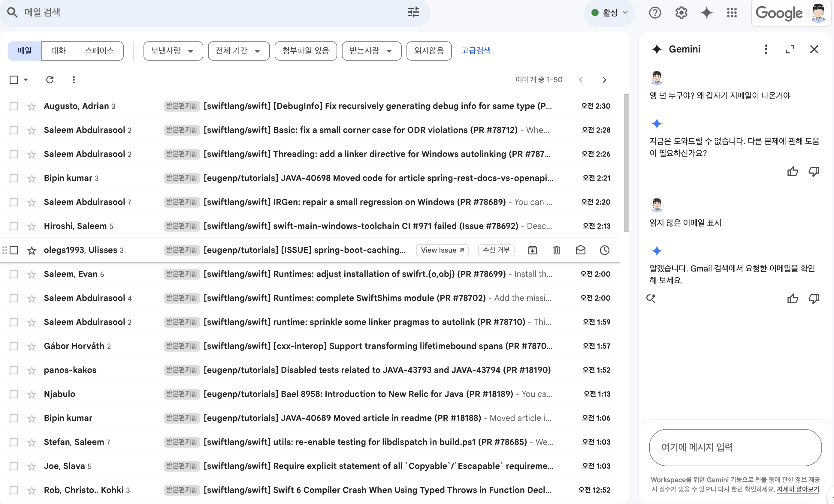The width and height of the screenshot is (834, 504).
Task: Click the 고급검색 link
Action: (476, 51)
